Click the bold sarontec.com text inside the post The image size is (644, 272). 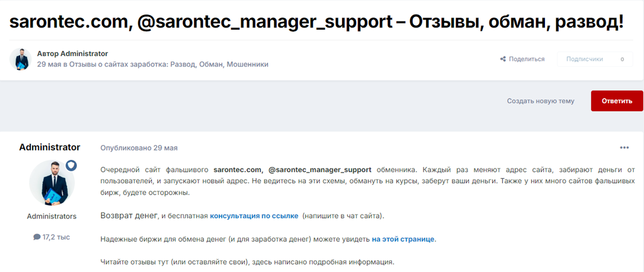237,169
